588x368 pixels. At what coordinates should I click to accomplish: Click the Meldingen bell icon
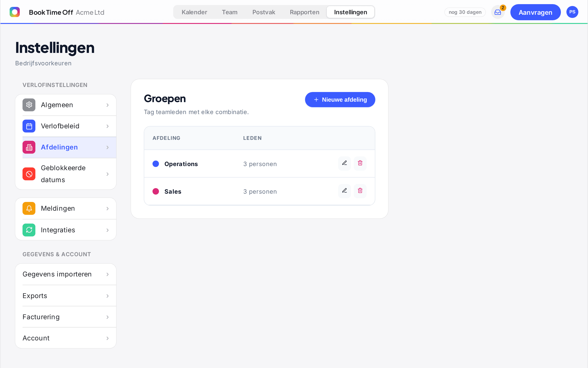[x=29, y=209]
